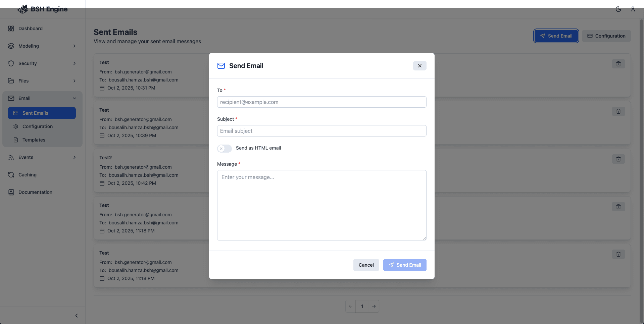Open Caching page in sidebar
Image resolution: width=644 pixels, height=324 pixels.
[x=28, y=175]
